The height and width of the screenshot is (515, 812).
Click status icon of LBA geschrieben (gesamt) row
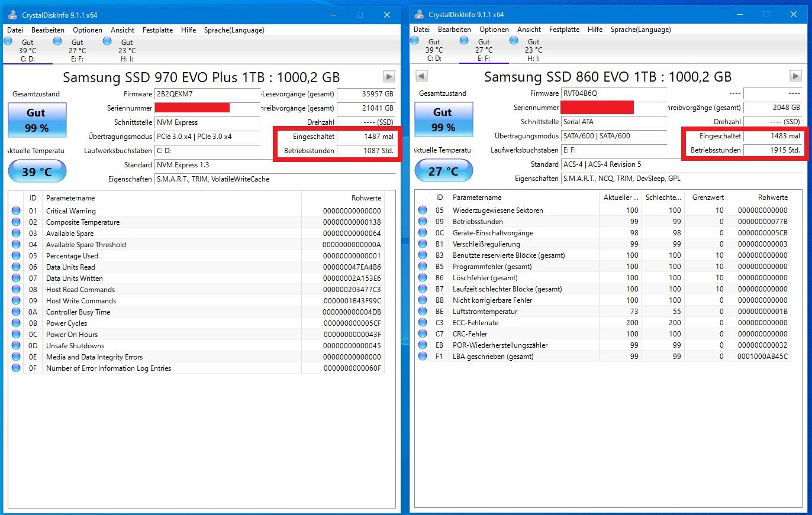[423, 357]
